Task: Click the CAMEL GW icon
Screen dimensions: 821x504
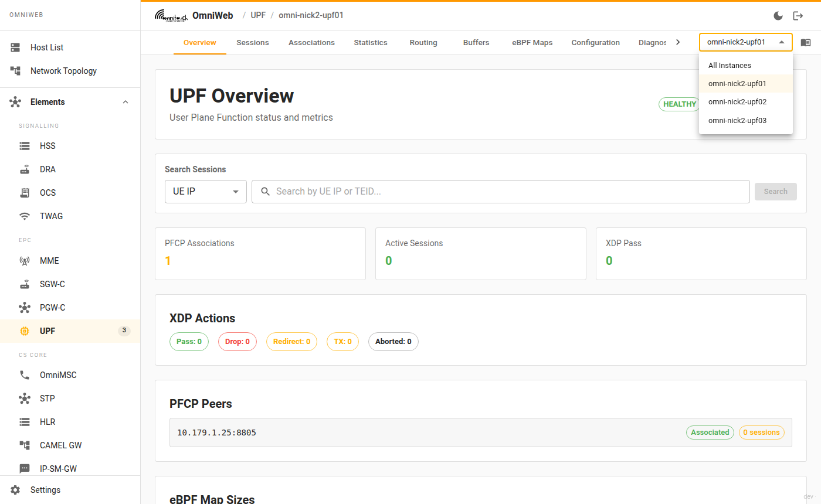Action: tap(25, 445)
